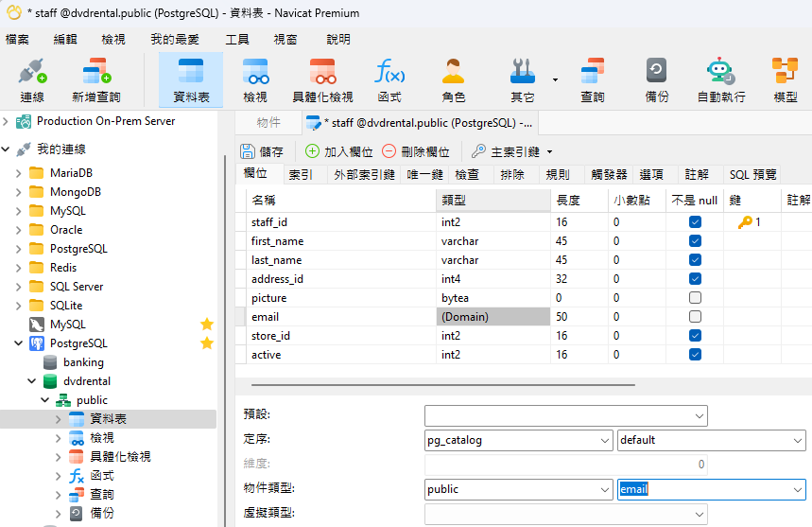
Task: Open the 檔案 menu
Action: pos(17,40)
